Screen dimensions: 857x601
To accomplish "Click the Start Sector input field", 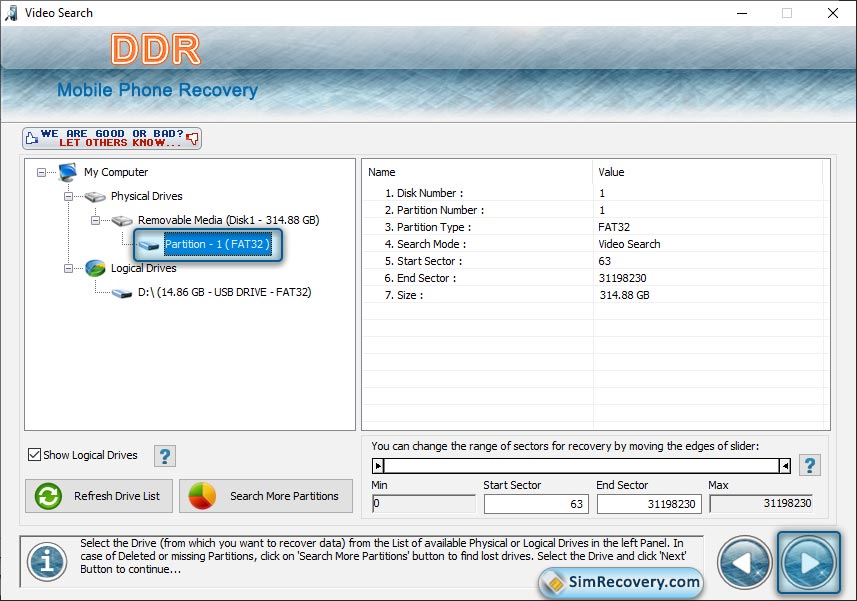I will point(536,504).
